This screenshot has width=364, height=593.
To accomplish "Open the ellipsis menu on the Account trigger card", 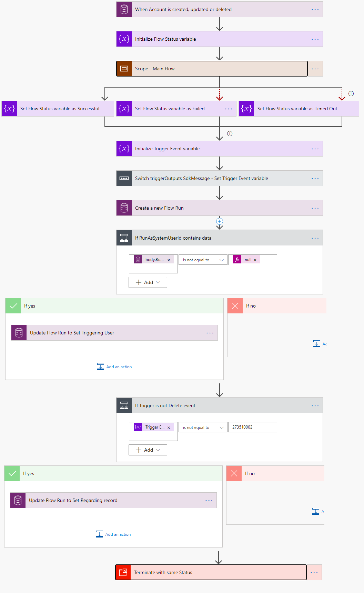I will [315, 9].
